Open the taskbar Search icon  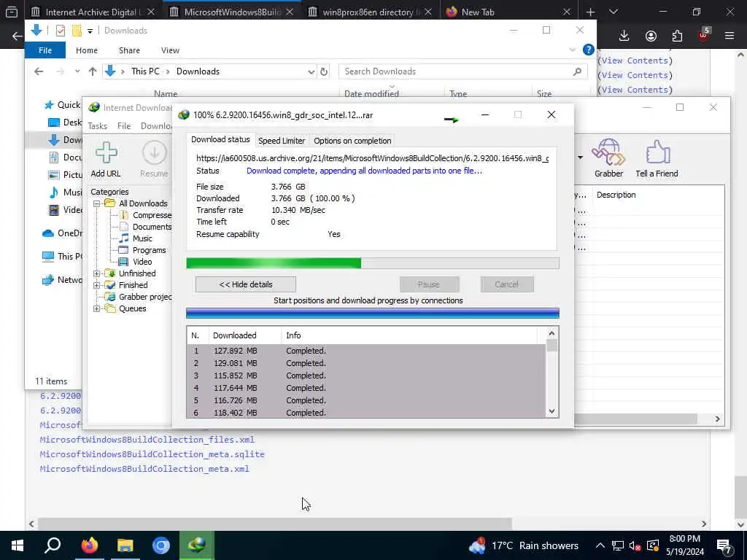[53, 545]
